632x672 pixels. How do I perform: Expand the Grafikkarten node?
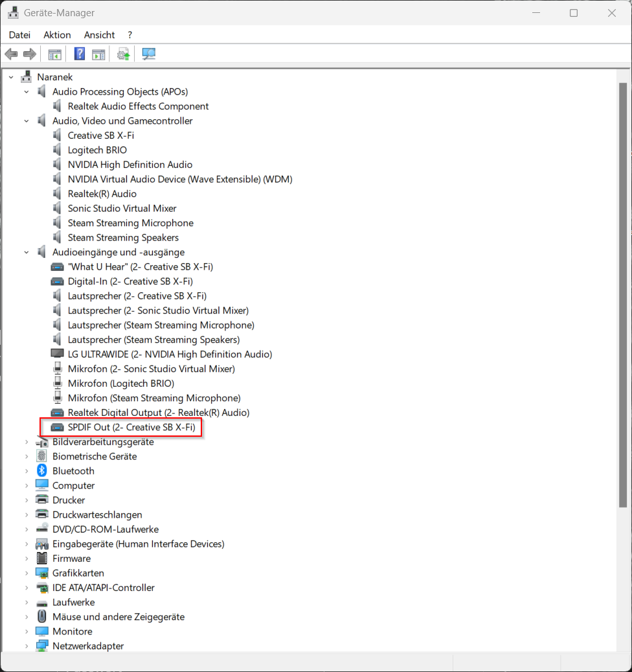[27, 573]
